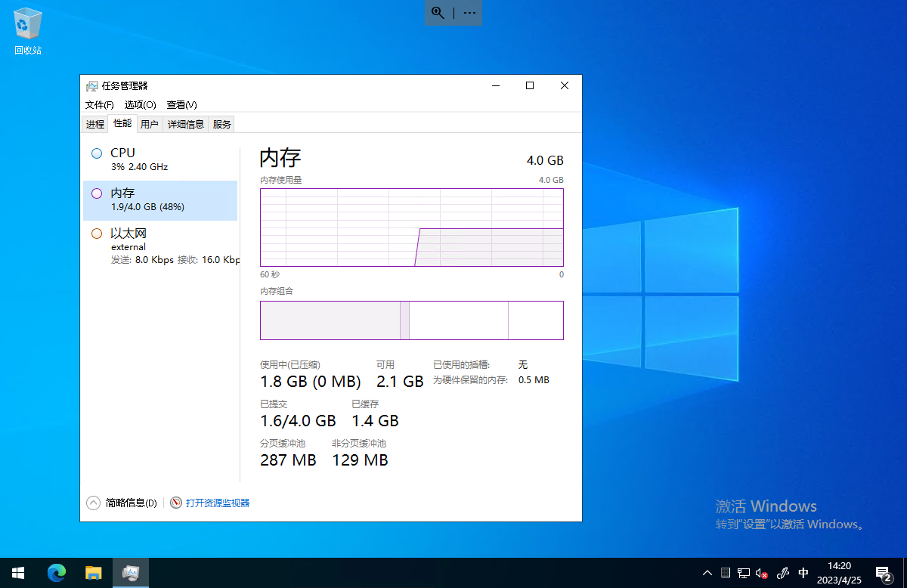Viewport: 907px width, 588px height.
Task: Switch to the 服务 tab
Action: tap(222, 125)
